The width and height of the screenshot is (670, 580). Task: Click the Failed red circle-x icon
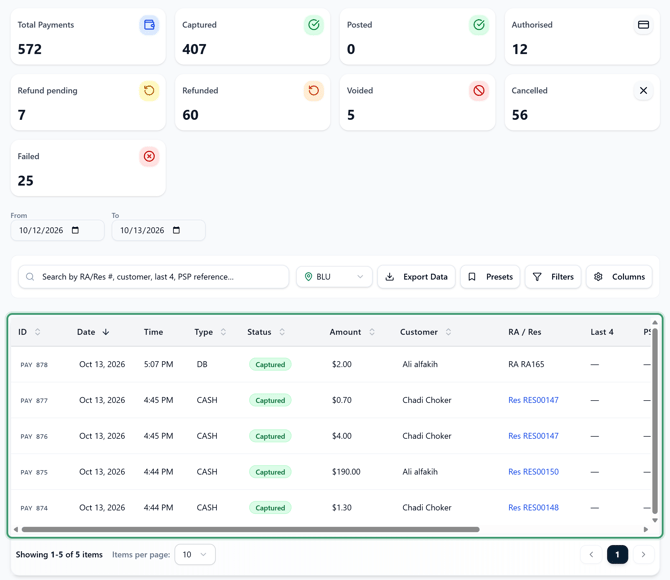[x=149, y=156]
